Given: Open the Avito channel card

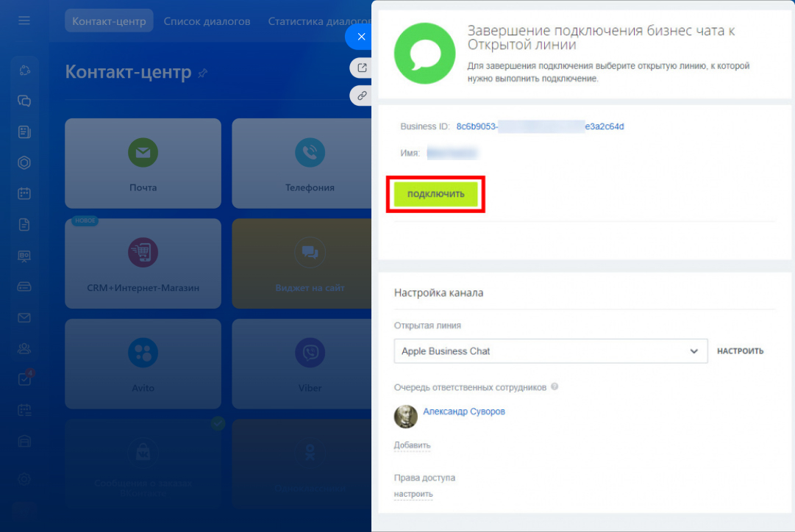Looking at the screenshot, I should (x=143, y=364).
